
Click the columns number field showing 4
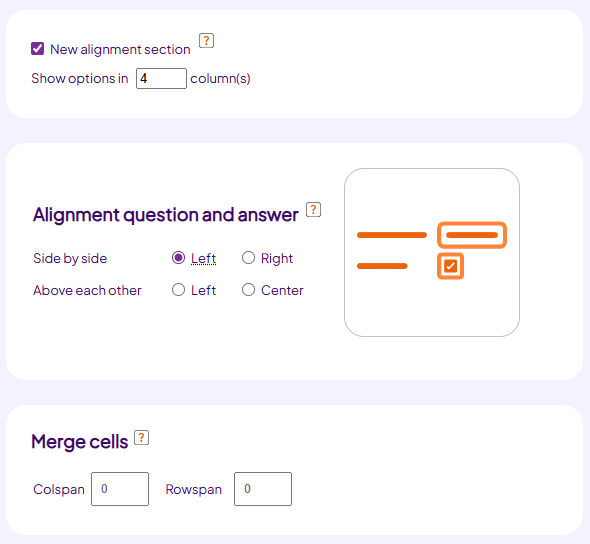[161, 79]
